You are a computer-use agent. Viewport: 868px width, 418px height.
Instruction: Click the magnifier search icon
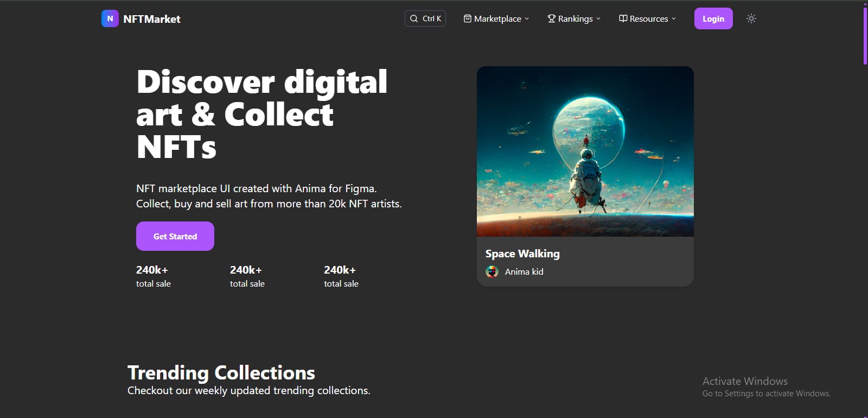coord(414,18)
